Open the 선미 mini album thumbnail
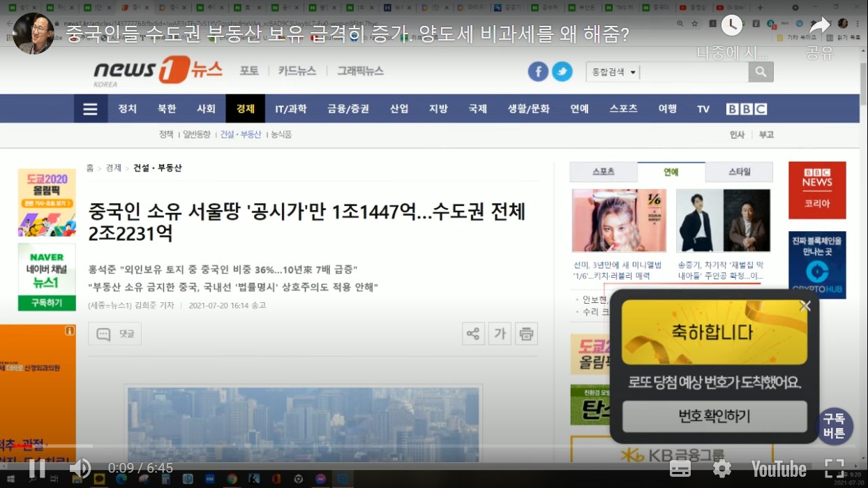868x488 pixels. [x=619, y=221]
